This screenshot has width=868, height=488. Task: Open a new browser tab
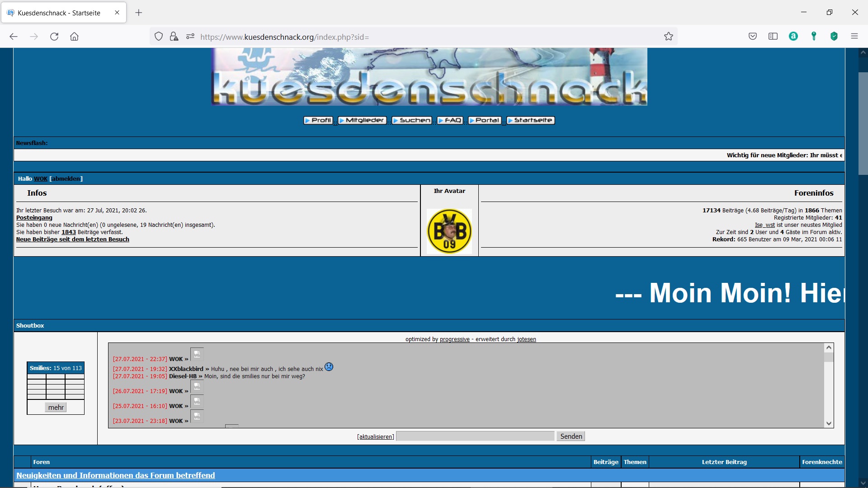[139, 13]
